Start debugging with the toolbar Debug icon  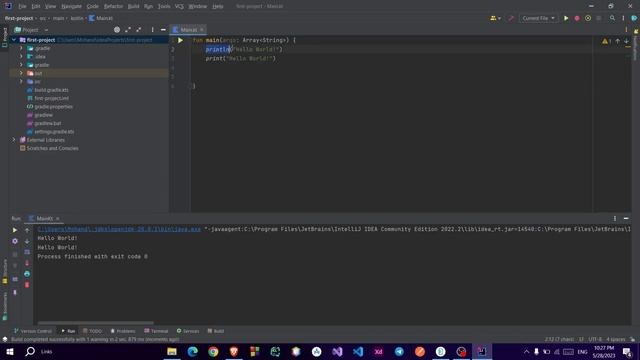point(577,18)
